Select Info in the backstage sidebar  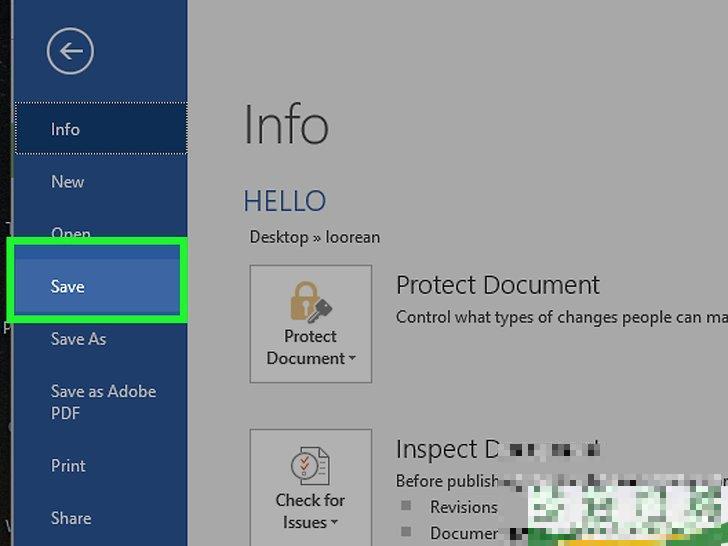coord(66,129)
